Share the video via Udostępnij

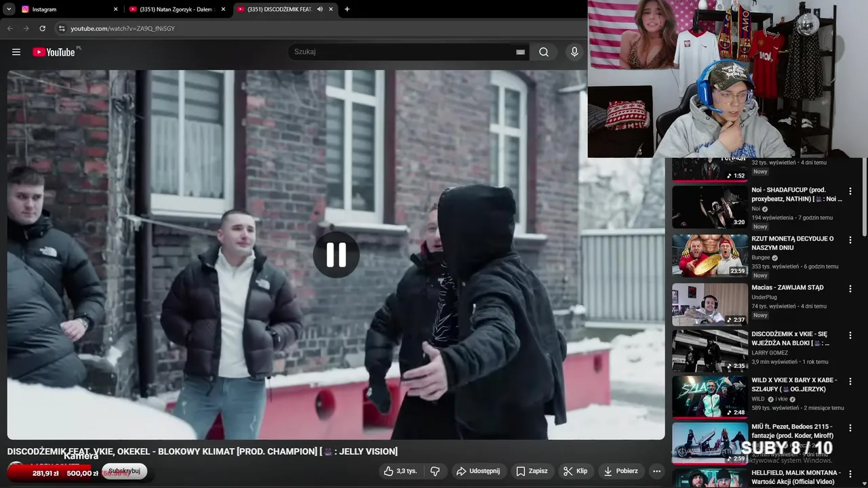(x=478, y=471)
